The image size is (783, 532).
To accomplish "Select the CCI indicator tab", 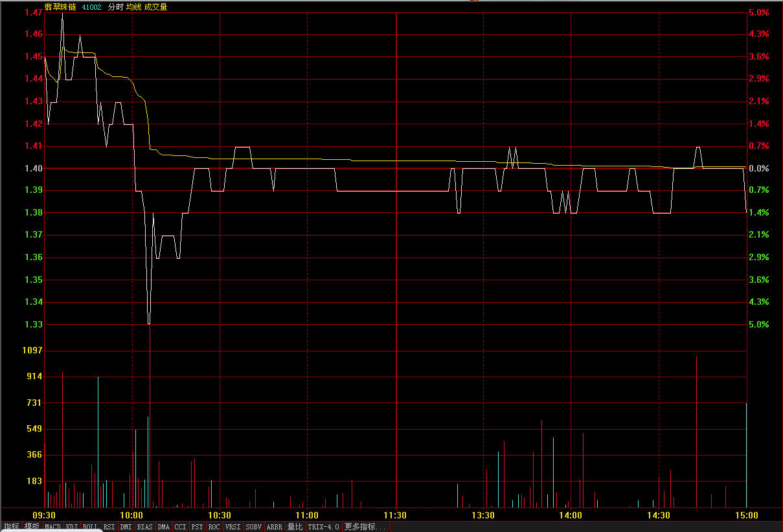I will tap(180, 527).
